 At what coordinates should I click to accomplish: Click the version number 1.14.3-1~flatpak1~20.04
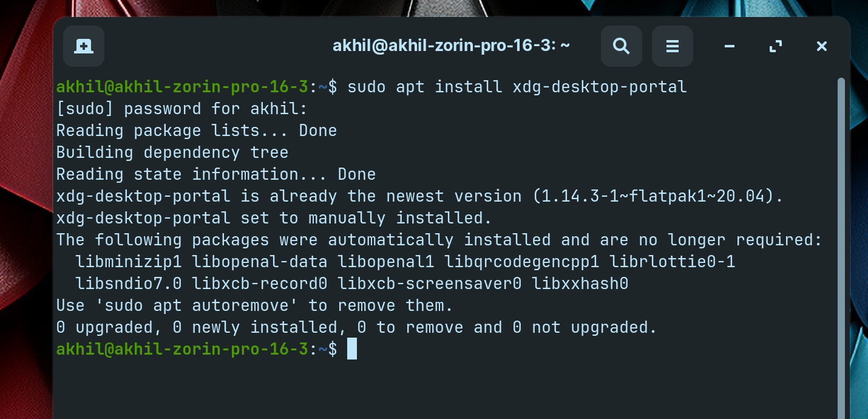656,197
